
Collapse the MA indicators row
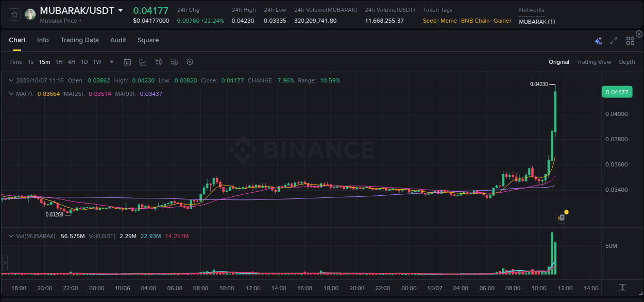point(10,94)
